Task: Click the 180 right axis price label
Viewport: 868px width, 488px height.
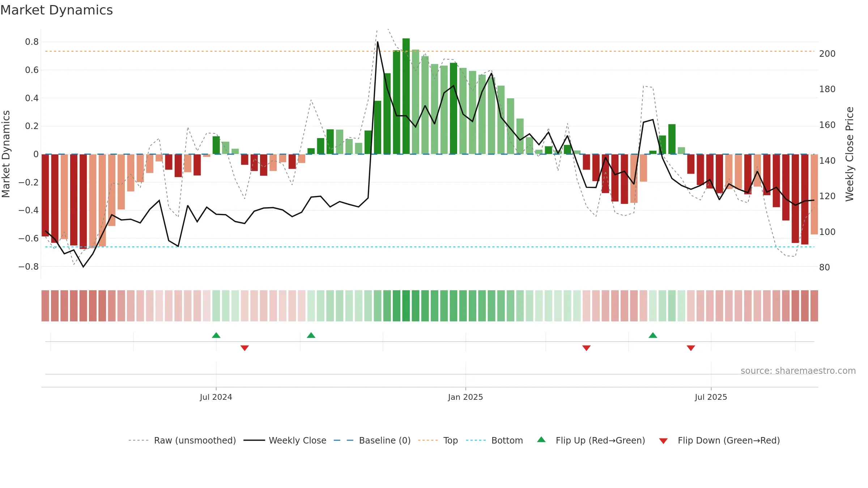Action: (x=827, y=89)
